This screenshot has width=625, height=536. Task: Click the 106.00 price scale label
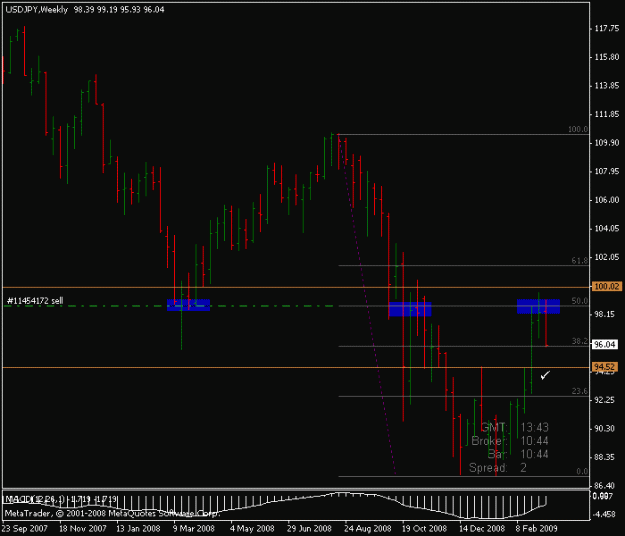pos(607,200)
